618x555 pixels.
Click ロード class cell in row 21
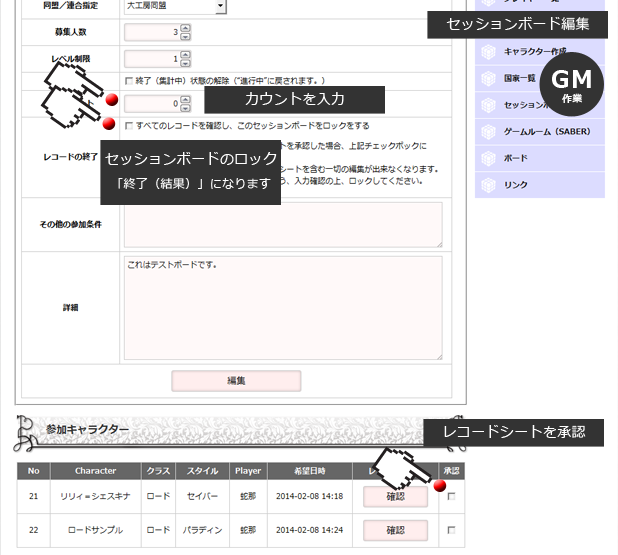(x=158, y=496)
